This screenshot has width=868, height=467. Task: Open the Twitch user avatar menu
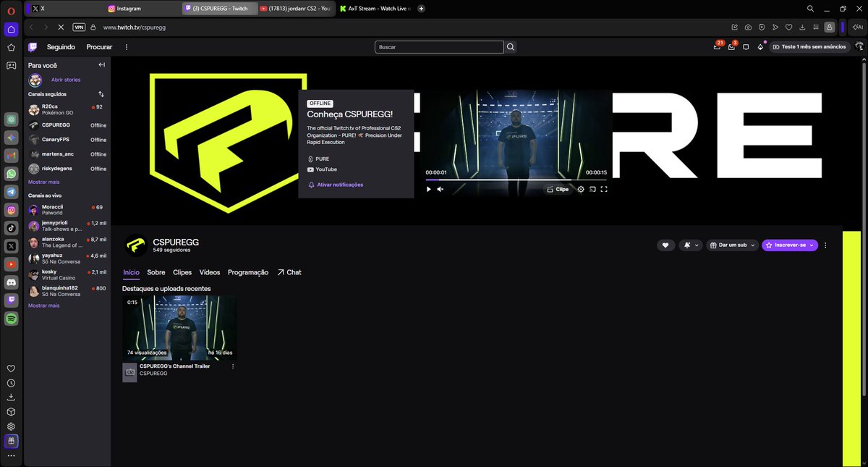[859, 47]
